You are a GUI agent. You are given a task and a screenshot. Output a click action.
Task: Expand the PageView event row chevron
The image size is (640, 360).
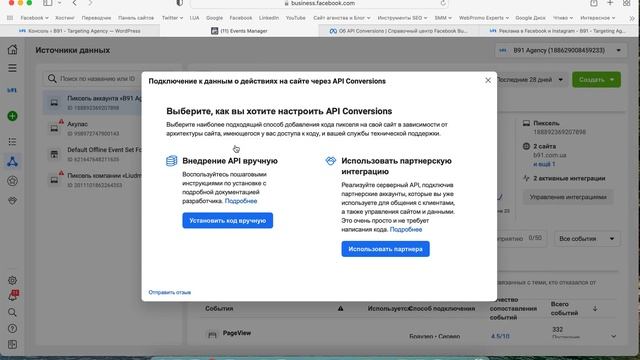(x=613, y=336)
